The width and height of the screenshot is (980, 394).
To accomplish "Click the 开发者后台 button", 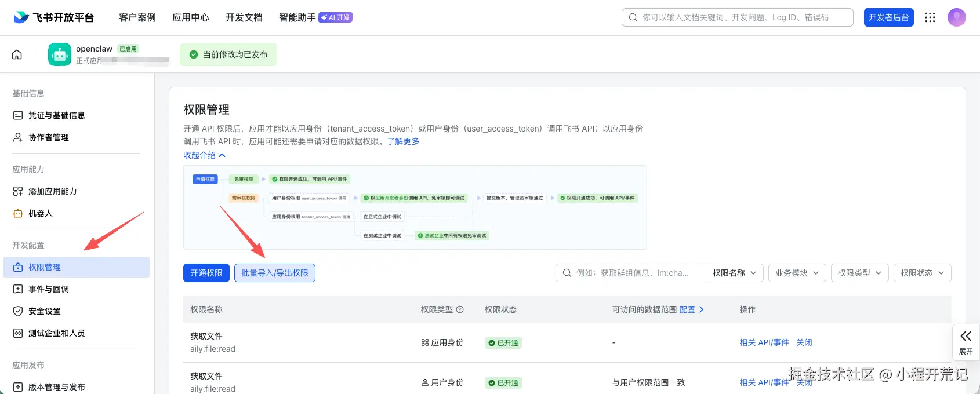I will coord(889,17).
